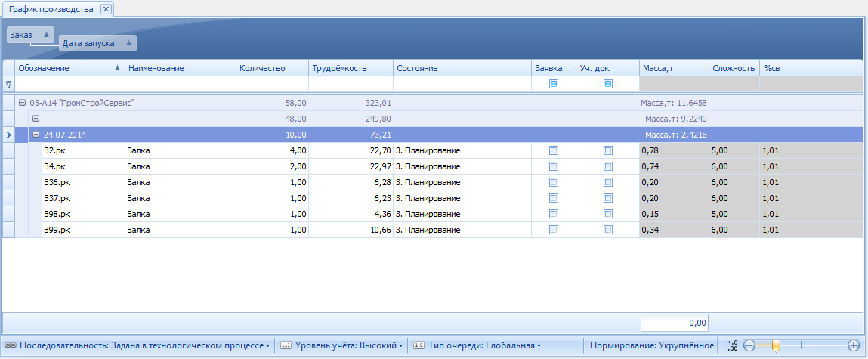
Task: Click the Сложность column header
Action: (734, 68)
